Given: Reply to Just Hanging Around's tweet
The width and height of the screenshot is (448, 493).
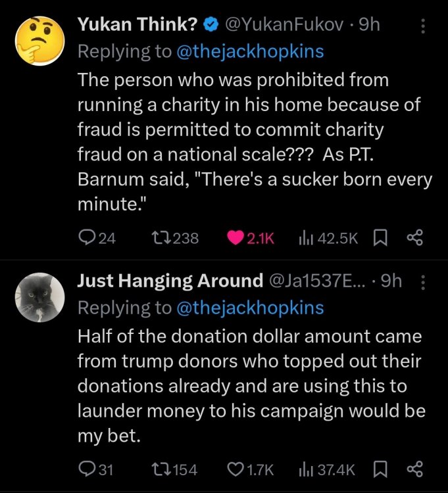Looking at the screenshot, I should (x=87, y=469).
